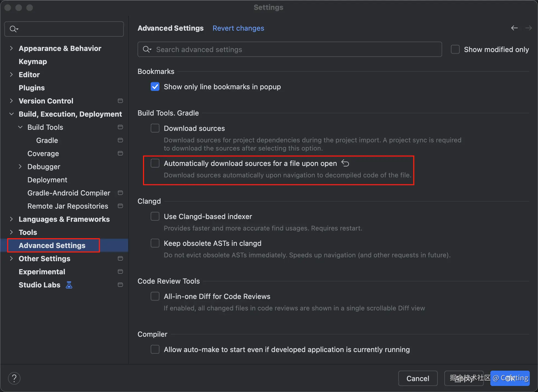This screenshot has width=538, height=392.
Task: Click the reset-to-default arrow beside auto-download sources
Action: pyautogui.click(x=345, y=163)
